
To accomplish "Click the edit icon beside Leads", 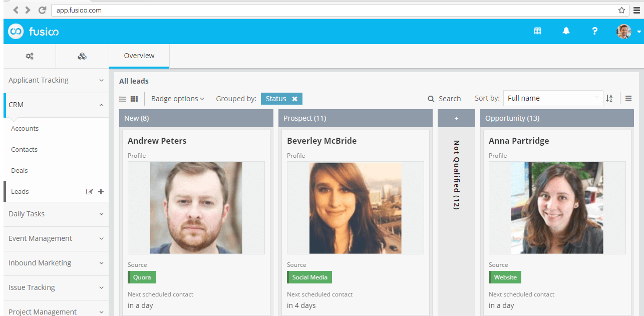I will click(90, 191).
